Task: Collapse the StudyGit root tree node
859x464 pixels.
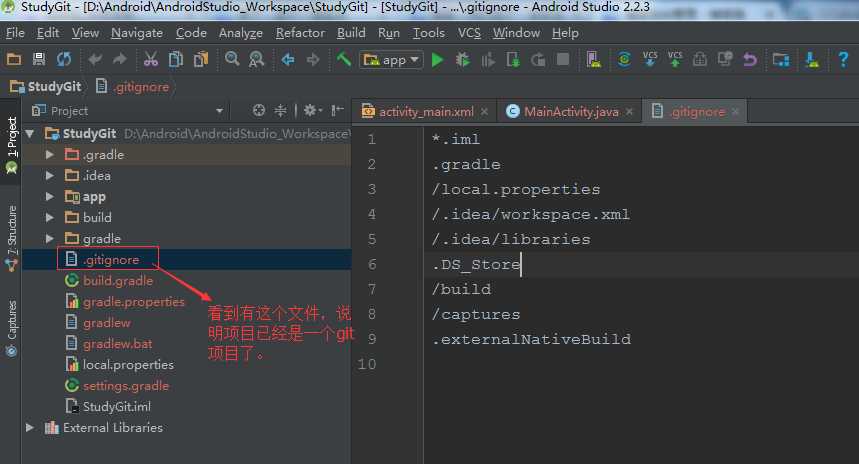Action: (30, 134)
